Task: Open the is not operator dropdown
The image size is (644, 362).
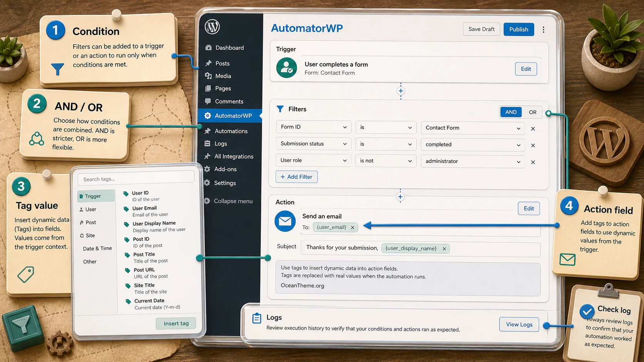Action: click(386, 161)
